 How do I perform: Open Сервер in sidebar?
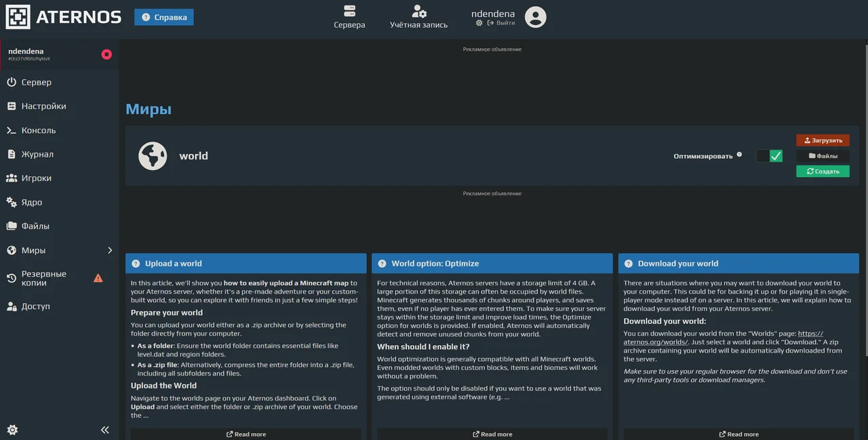click(60, 82)
